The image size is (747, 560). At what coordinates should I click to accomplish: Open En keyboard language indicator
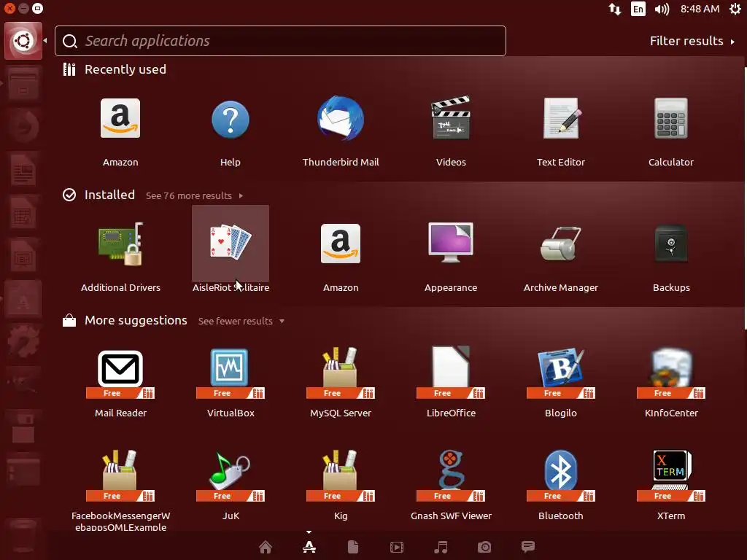coord(638,9)
